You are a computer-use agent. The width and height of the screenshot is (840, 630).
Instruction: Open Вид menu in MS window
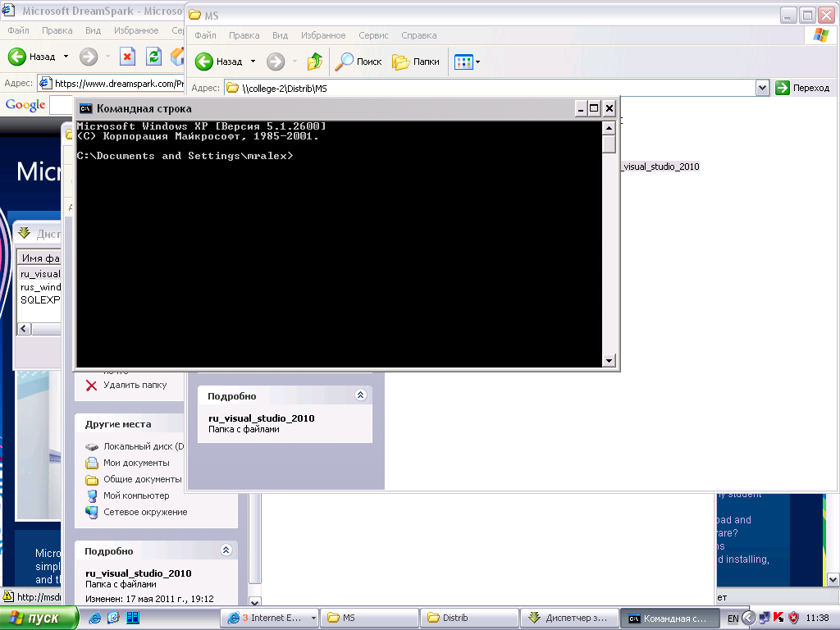pos(281,35)
